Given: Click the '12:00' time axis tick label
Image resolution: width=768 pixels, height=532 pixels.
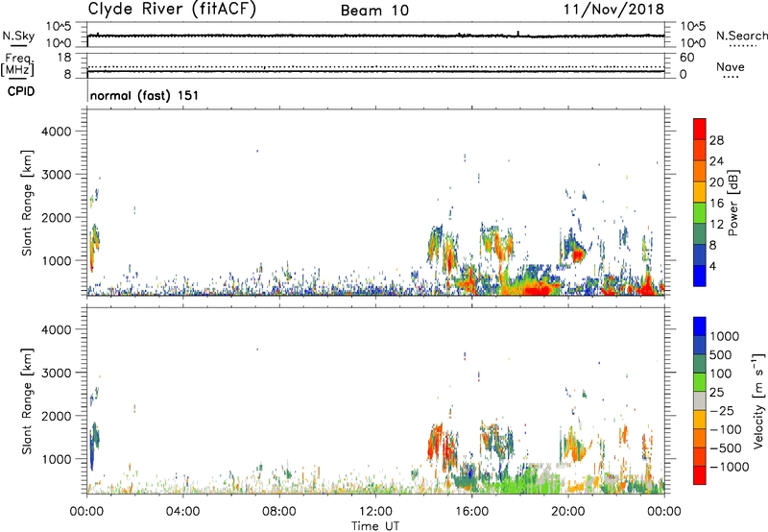Looking at the screenshot, I should click(375, 512).
